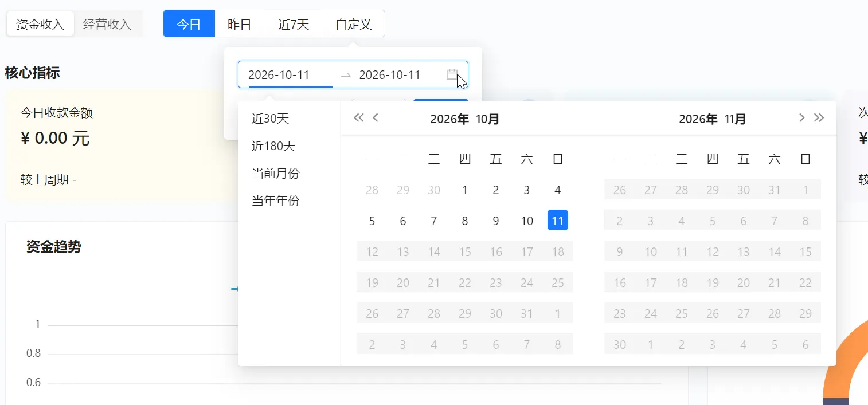Select October 10 in the calendar
This screenshot has height=405, width=868.
point(527,221)
